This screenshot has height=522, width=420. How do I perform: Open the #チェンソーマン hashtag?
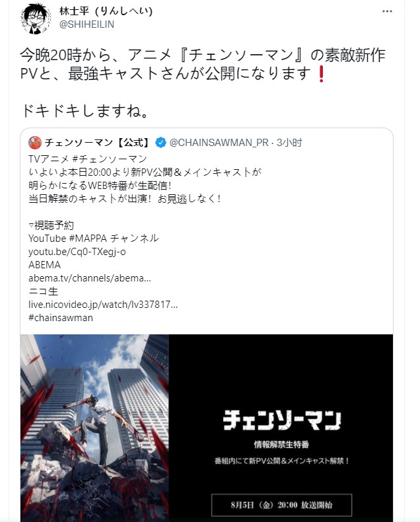110,159
